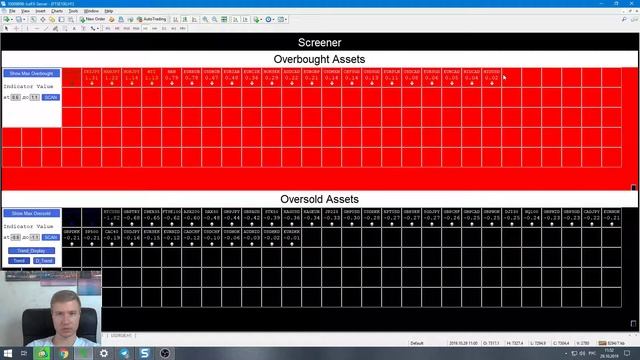This screenshot has height=360, width=640.
Task: Open the View menu
Action: [25, 11]
